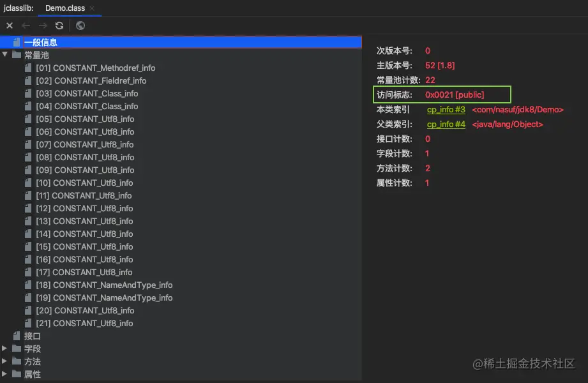Open the web browser globe icon
The height and width of the screenshot is (383, 588).
(x=80, y=26)
